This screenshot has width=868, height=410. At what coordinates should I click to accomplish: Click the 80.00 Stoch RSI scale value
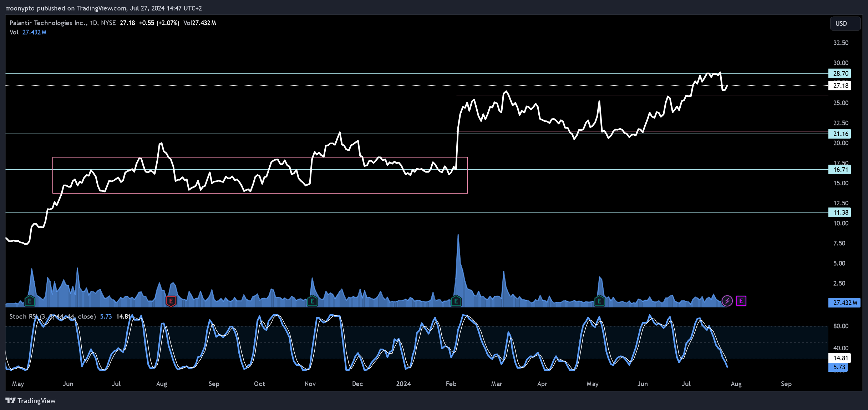click(x=841, y=326)
